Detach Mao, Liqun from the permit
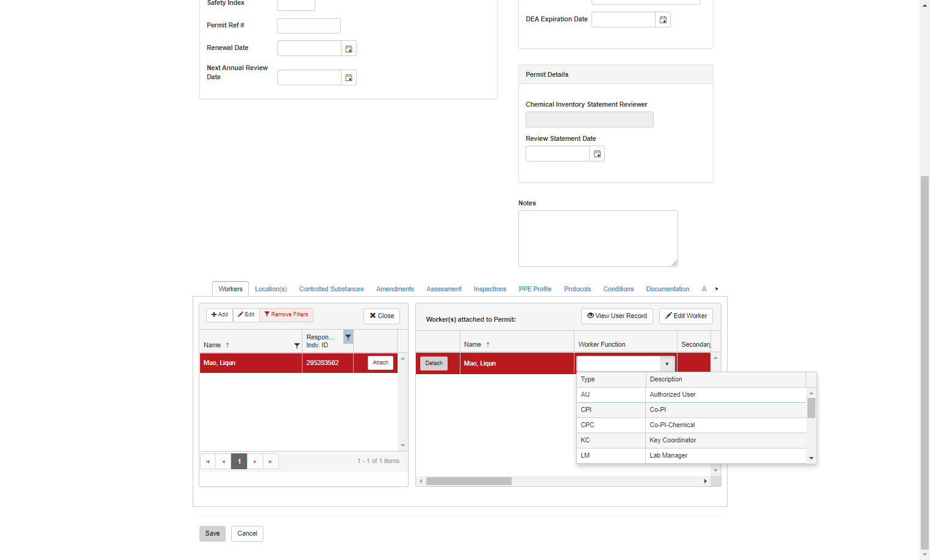 [434, 364]
